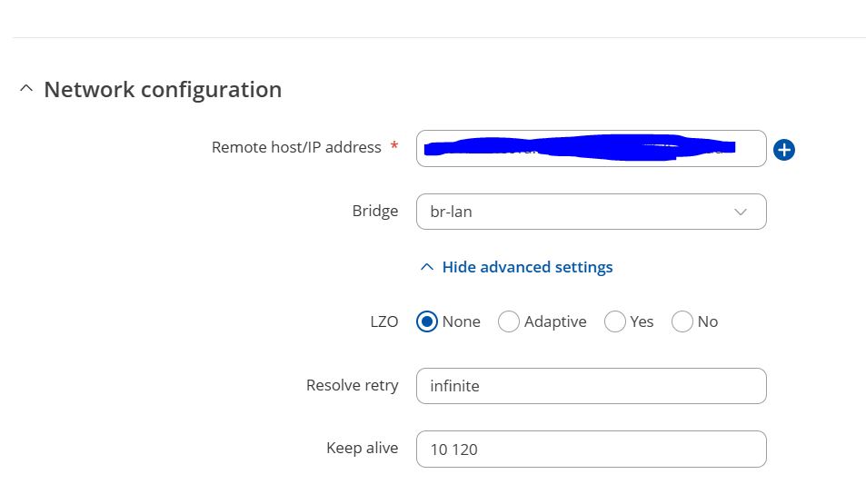This screenshot has height=504, width=866.
Task: Click the Remote host/IP address label
Action: coord(296,147)
